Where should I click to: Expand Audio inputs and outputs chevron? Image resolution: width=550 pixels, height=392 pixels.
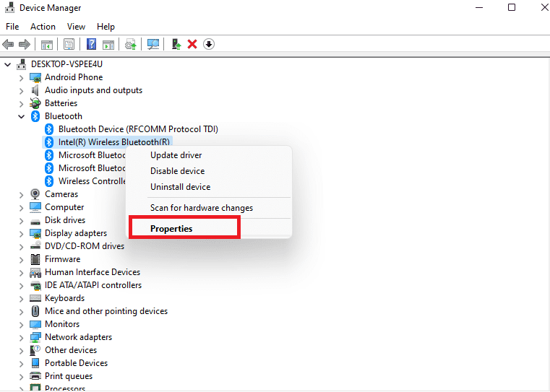click(22, 91)
